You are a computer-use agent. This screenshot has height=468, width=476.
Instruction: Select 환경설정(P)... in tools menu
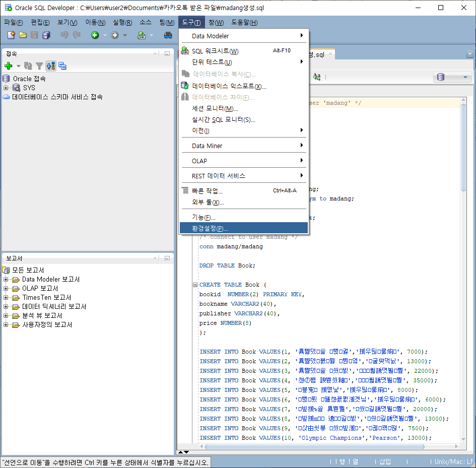click(x=244, y=228)
